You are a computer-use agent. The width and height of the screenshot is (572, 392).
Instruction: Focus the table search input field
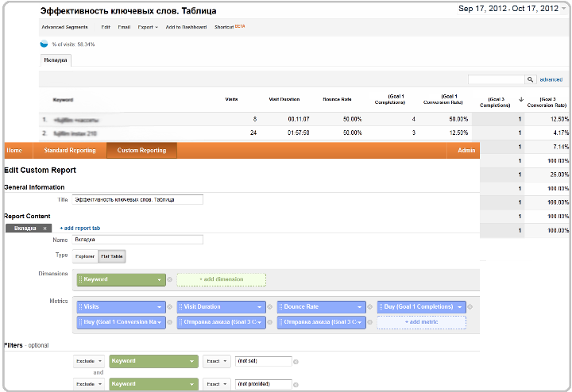(497, 79)
